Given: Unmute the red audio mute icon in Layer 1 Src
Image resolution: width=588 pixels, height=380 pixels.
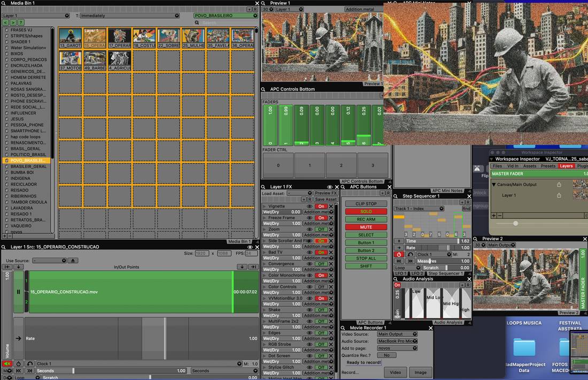Looking at the screenshot, I should coord(7,363).
